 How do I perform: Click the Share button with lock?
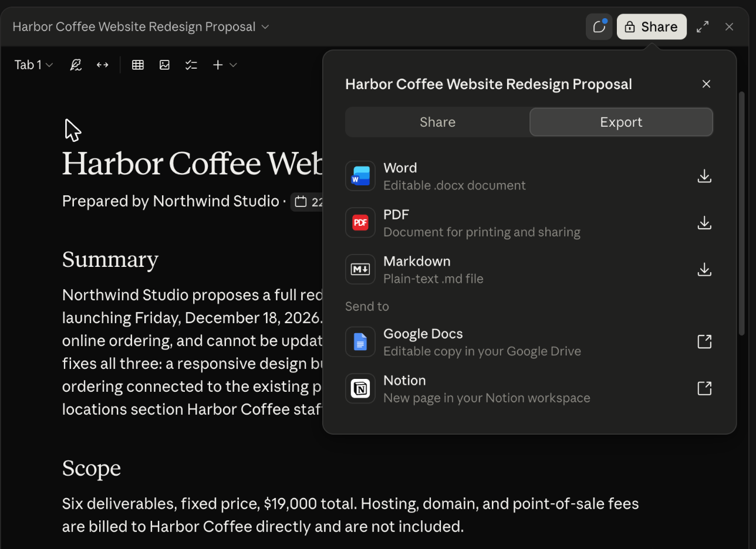[x=652, y=27]
